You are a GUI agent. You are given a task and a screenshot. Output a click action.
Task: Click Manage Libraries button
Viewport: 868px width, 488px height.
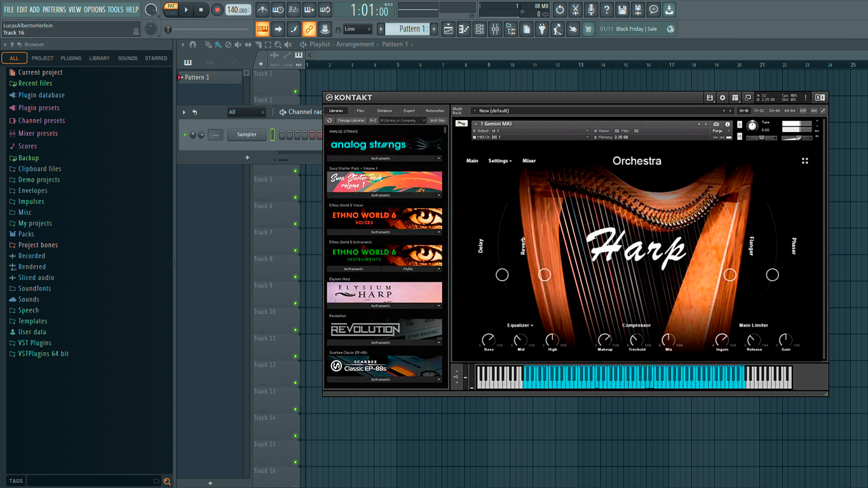point(351,120)
